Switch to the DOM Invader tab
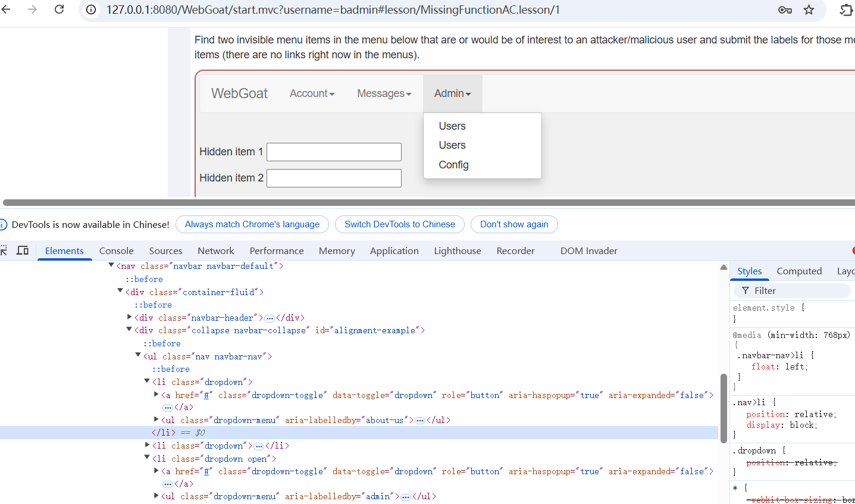The height and width of the screenshot is (504, 855). (589, 251)
